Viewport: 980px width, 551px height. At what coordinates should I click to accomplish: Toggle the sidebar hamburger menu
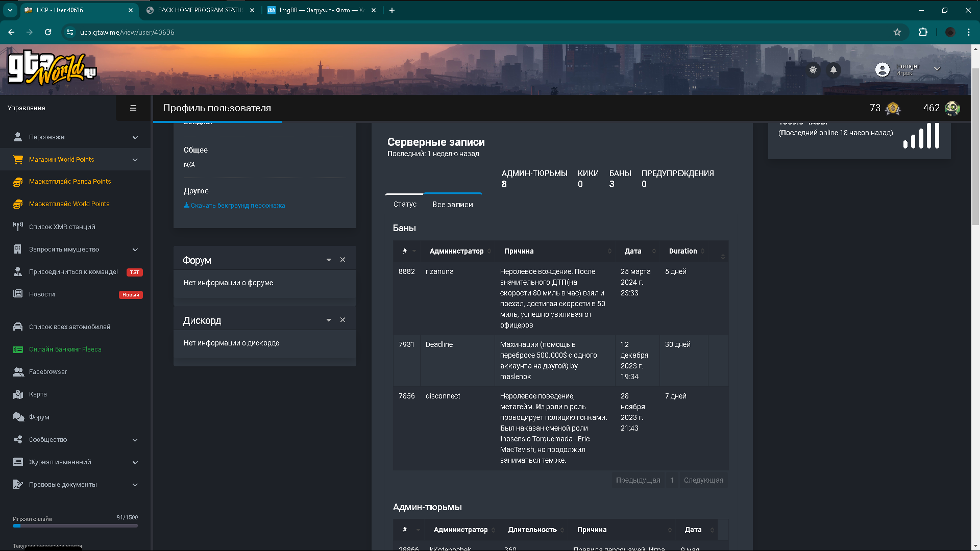[x=133, y=108]
